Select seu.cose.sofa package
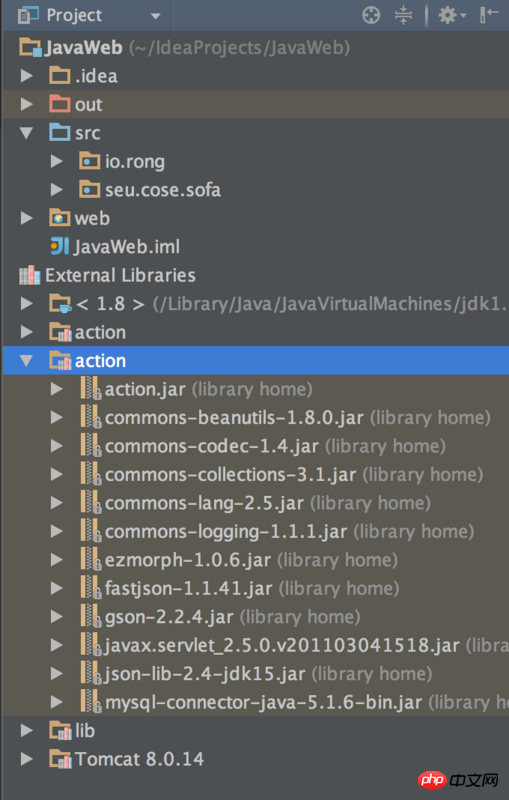 163,190
